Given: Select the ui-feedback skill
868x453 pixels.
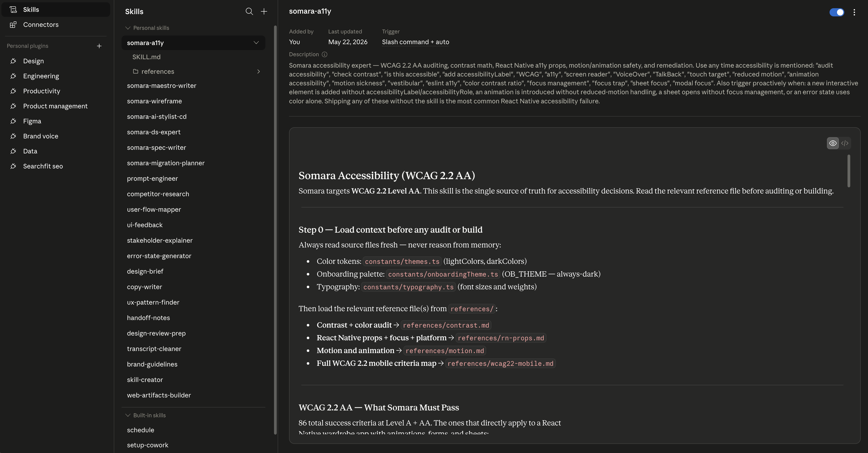Looking at the screenshot, I should pos(193,225).
